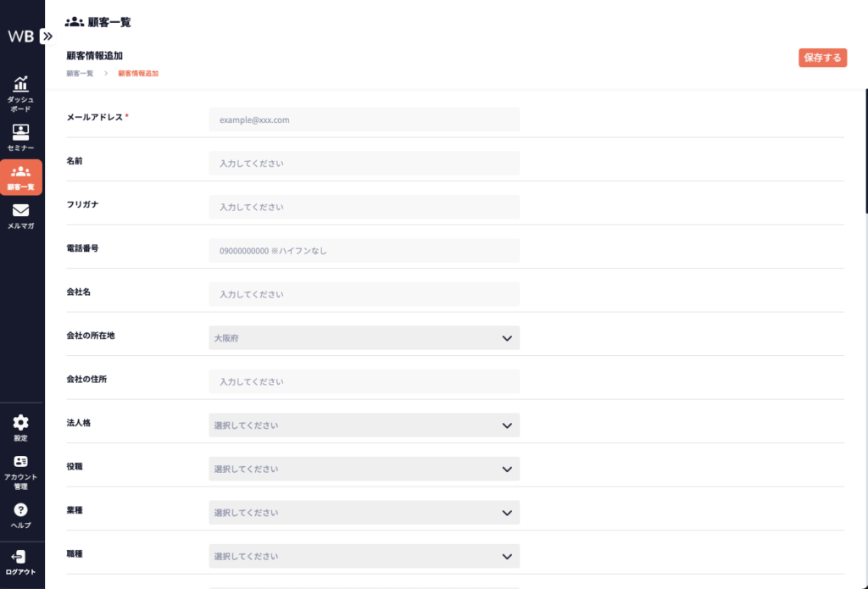Viewport: 868px width, 589px height.
Task: Click the Logout (ログアウト) icon
Action: [21, 557]
